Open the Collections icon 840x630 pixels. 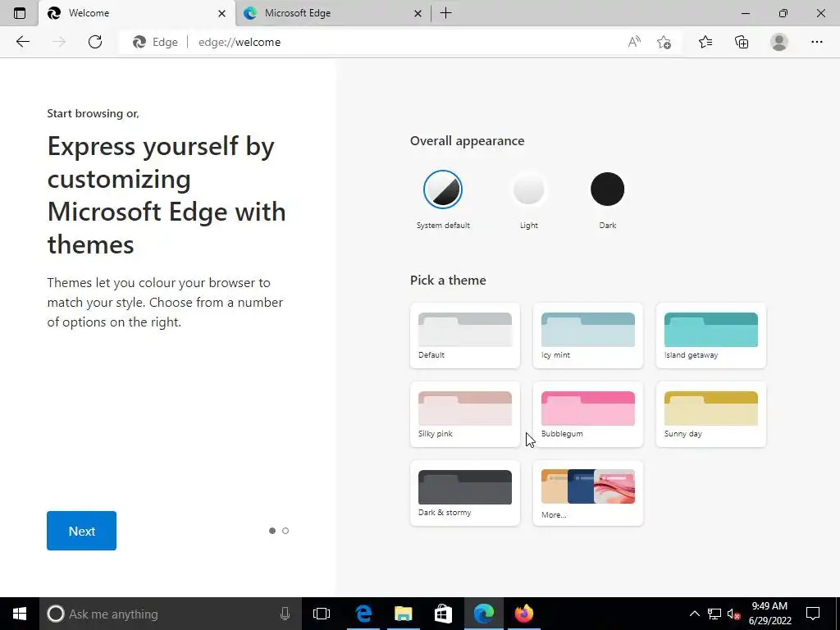(x=742, y=42)
